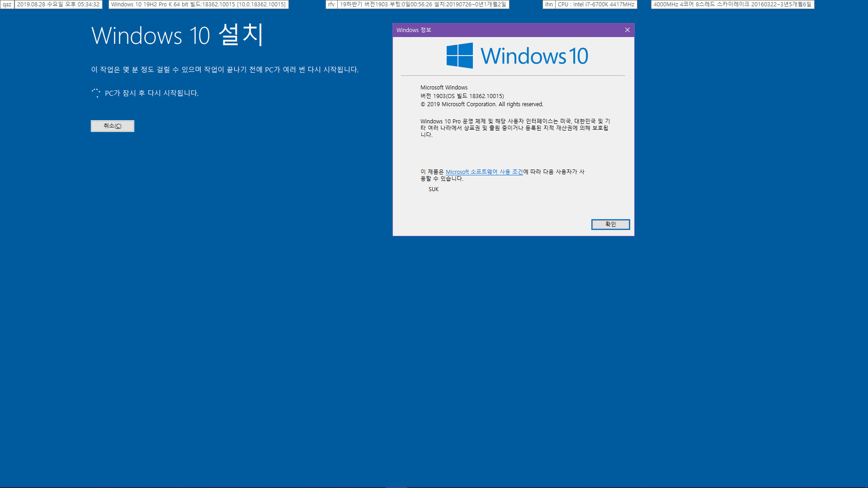Click the restart progress spinner icon
This screenshot has height=488, width=868.
(96, 93)
